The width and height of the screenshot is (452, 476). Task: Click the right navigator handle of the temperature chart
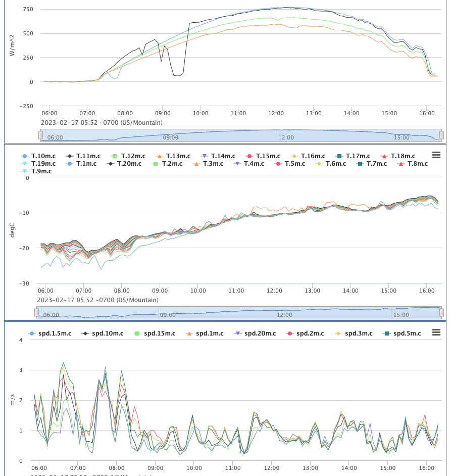(x=441, y=313)
